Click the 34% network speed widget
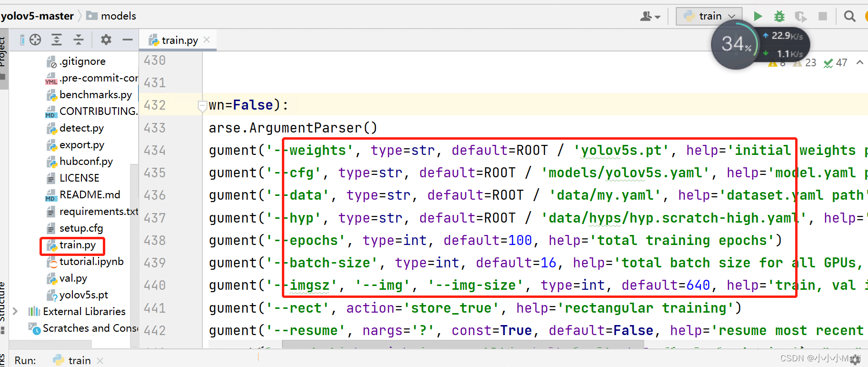The height and width of the screenshot is (367, 868). click(x=736, y=45)
